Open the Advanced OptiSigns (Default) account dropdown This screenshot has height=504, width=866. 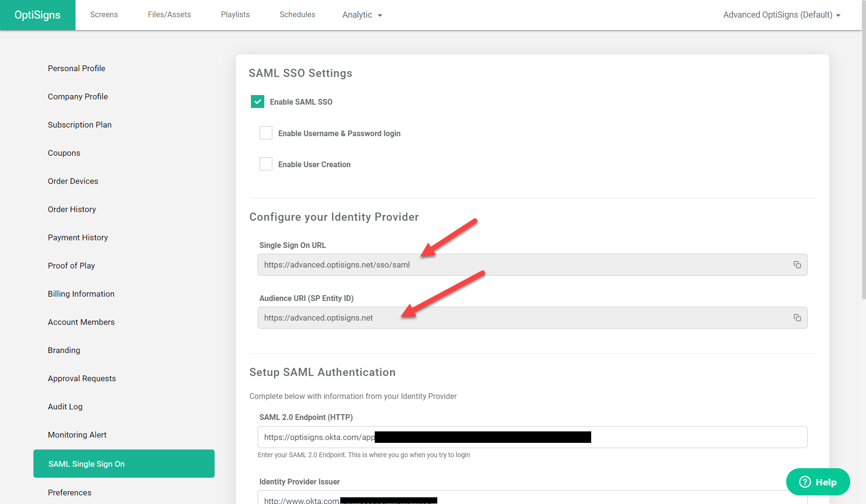pos(781,15)
